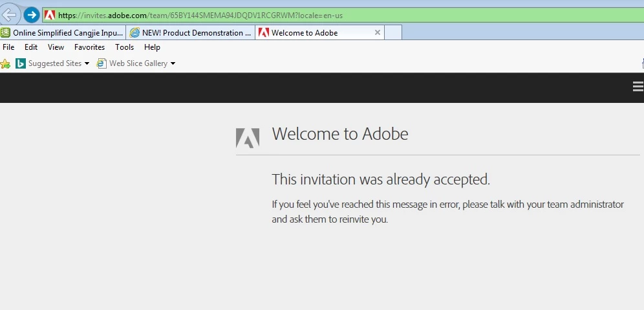The width and height of the screenshot is (644, 310).
Task: Click the Adobe icon on Welcome tab
Action: point(264,32)
